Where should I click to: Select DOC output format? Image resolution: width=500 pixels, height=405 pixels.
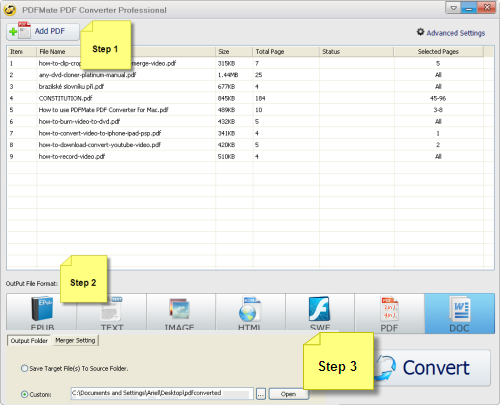(459, 313)
